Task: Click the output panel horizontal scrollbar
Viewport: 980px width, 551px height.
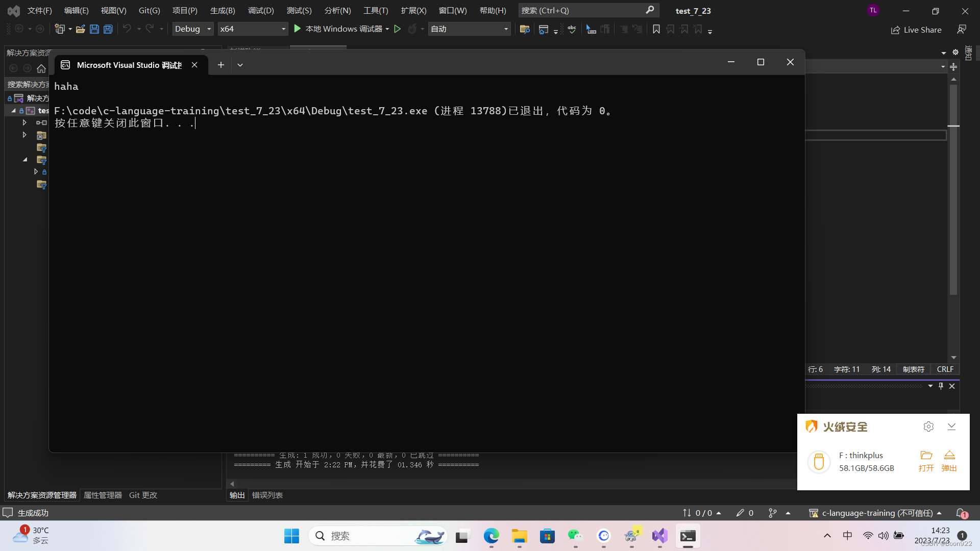Action: [x=510, y=484]
